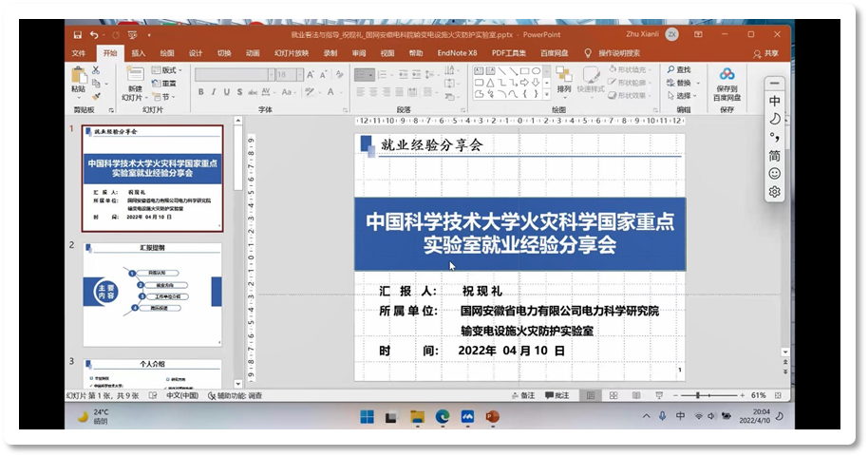Viewport: 868px width, 457px height.
Task: Toggle Italic text formatting
Action: click(x=214, y=92)
